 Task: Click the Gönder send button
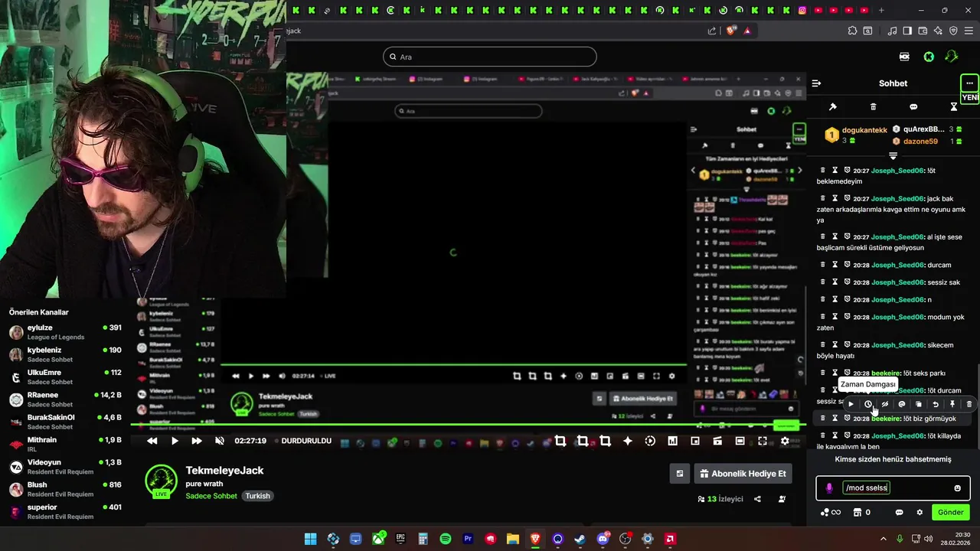[950, 512]
